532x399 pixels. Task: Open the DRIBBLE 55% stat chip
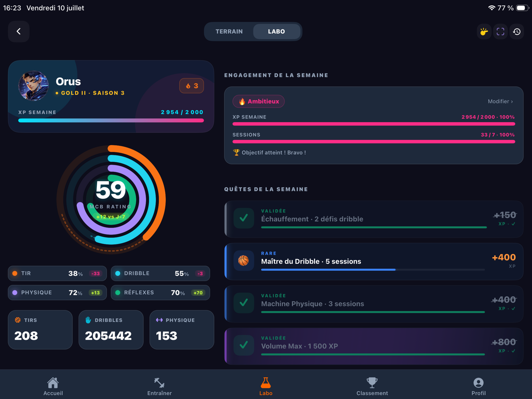[x=160, y=273]
